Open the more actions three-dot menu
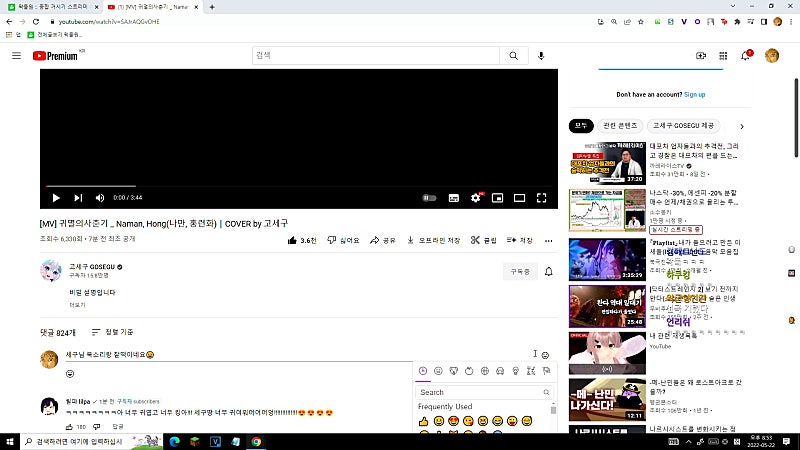Image resolution: width=800 pixels, height=450 pixels. point(548,241)
